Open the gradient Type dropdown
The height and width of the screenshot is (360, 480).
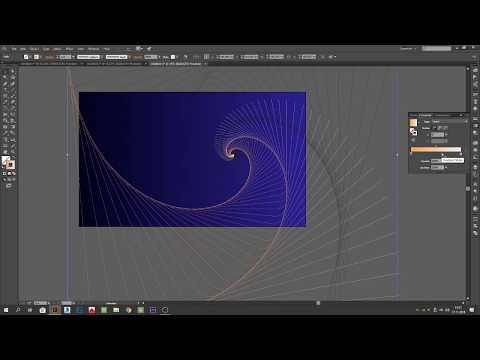(x=449, y=122)
